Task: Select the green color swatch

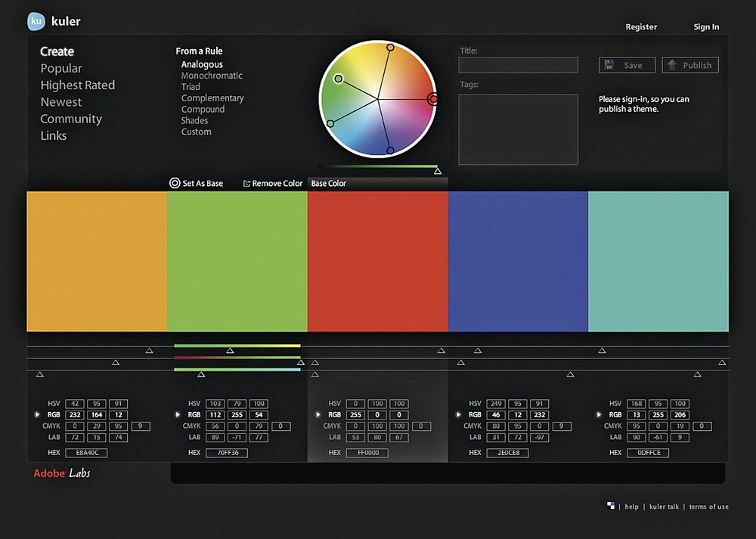Action: [x=237, y=261]
